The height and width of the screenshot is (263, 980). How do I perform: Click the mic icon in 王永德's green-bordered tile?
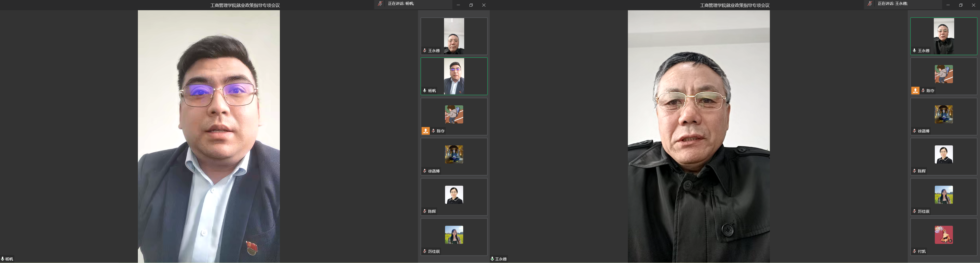914,51
